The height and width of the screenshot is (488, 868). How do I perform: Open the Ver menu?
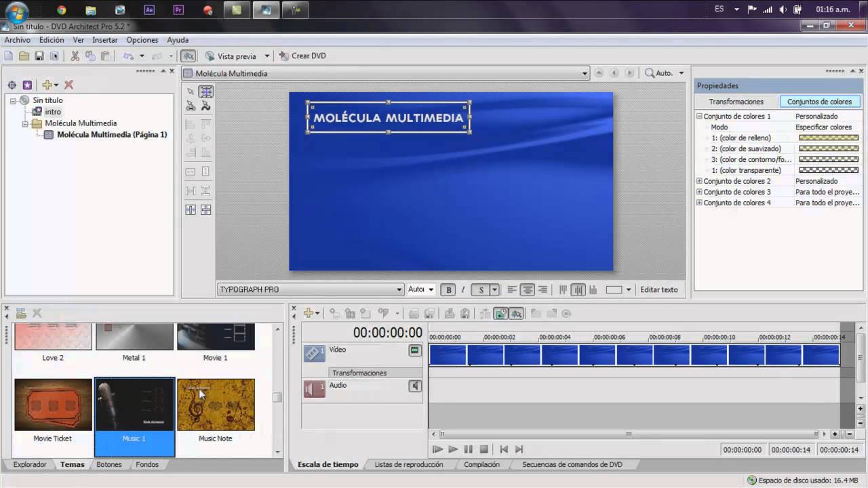click(79, 40)
